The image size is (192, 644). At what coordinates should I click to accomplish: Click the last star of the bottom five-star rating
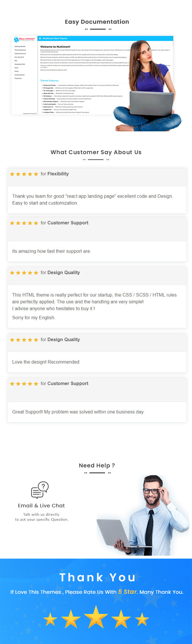pos(141,619)
